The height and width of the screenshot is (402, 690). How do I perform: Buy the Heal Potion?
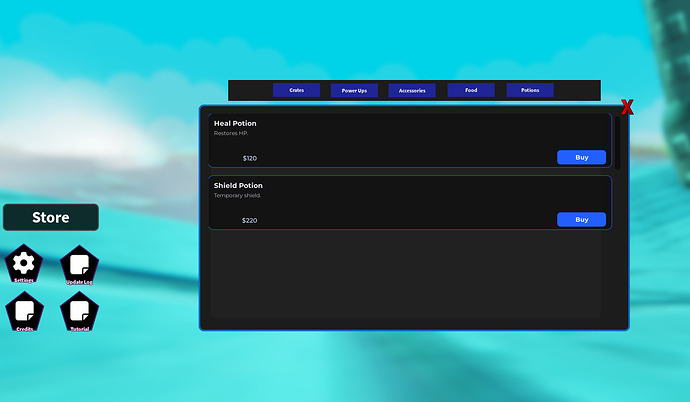pyautogui.click(x=581, y=157)
